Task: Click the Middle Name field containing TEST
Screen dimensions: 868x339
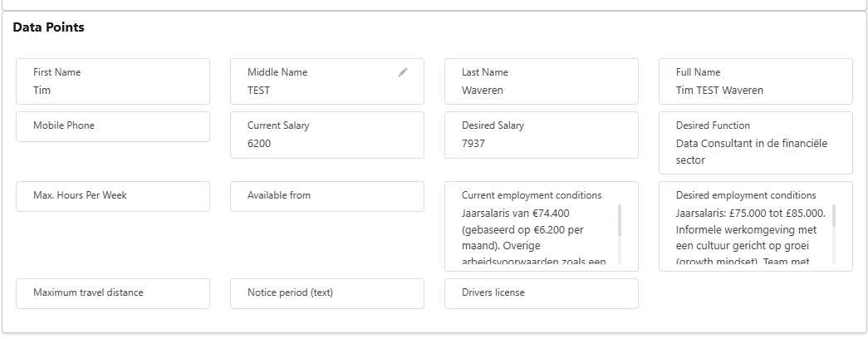Action: click(x=316, y=90)
